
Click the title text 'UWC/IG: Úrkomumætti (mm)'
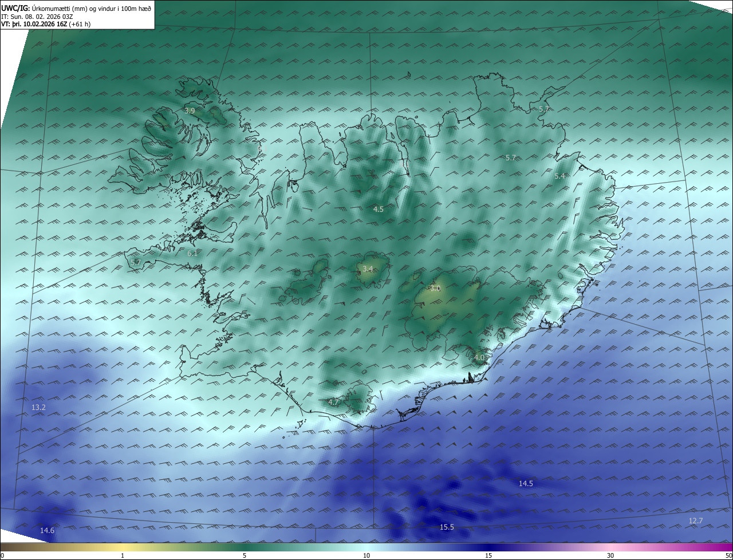[x=44, y=8]
